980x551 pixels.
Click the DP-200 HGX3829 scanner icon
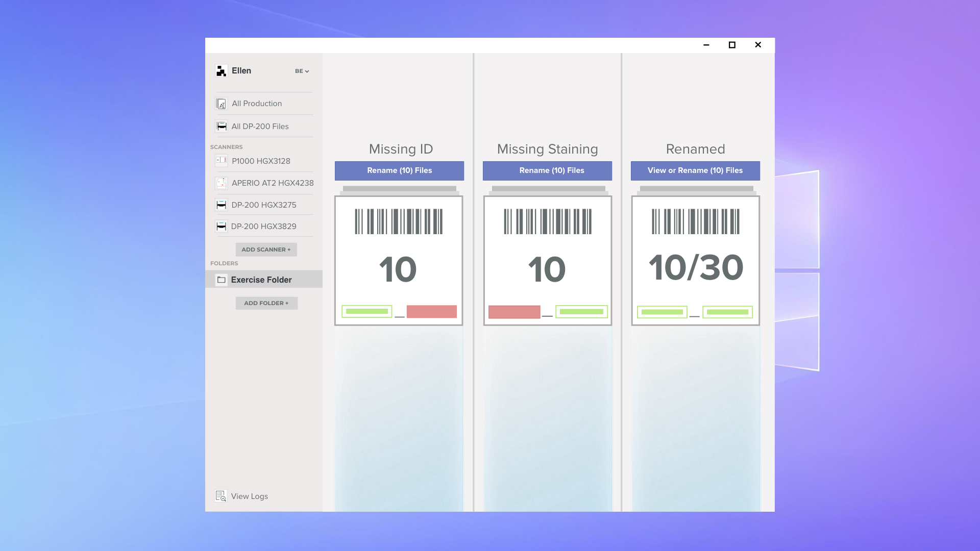click(x=221, y=226)
